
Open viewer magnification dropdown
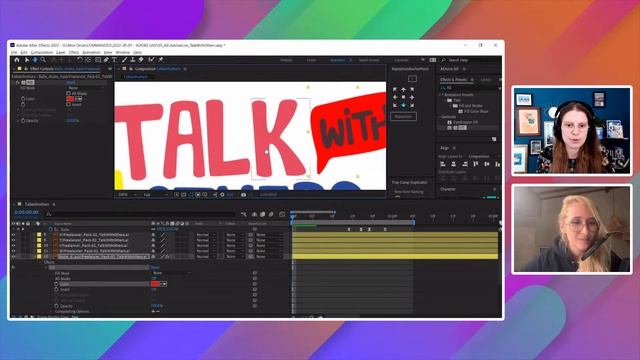127,195
